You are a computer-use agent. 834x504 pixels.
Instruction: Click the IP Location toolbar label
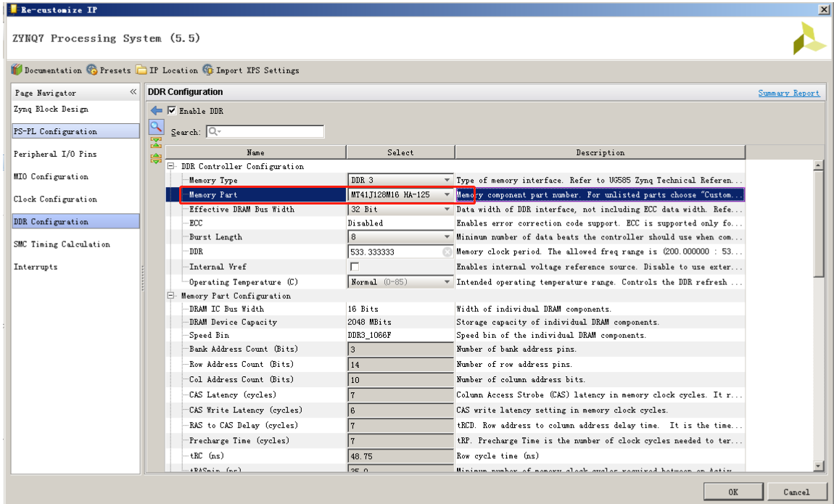[173, 70]
